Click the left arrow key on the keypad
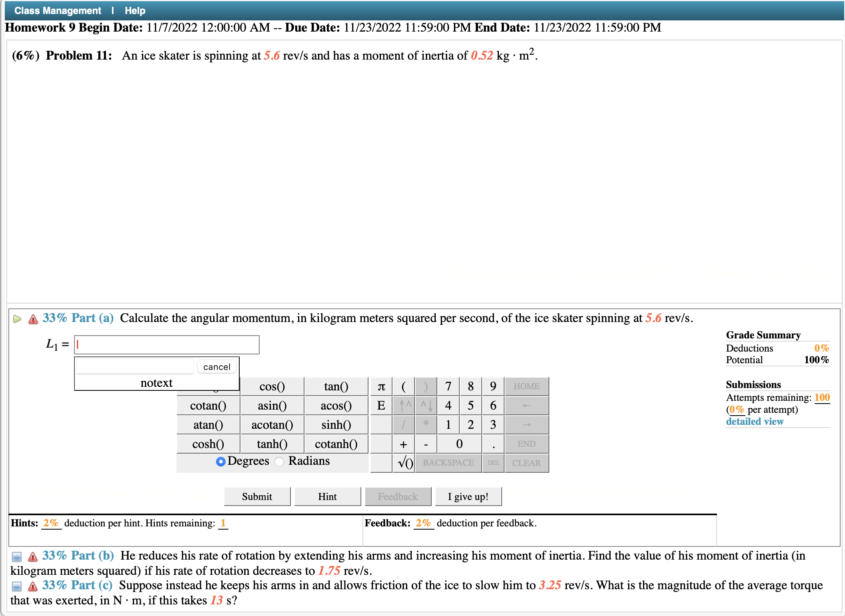 click(x=527, y=405)
